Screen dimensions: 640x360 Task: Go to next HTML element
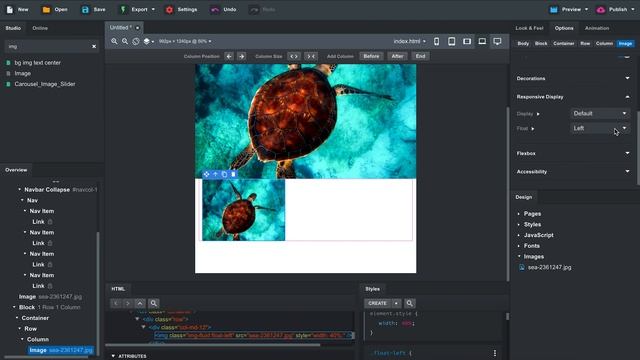click(x=128, y=303)
